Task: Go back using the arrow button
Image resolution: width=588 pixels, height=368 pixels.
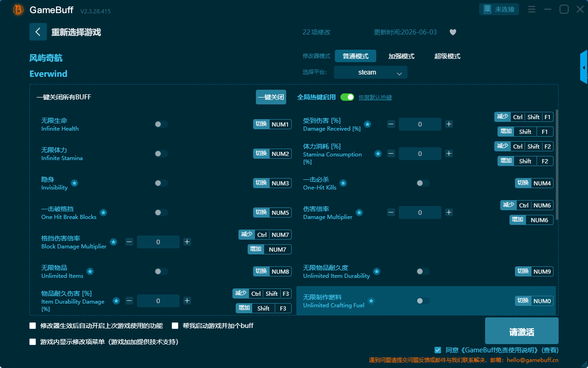Action: 38,32
